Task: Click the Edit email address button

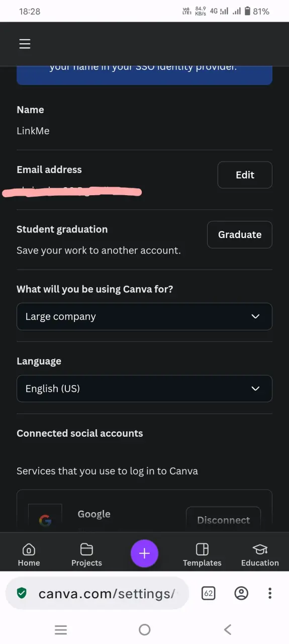Action: (x=245, y=175)
